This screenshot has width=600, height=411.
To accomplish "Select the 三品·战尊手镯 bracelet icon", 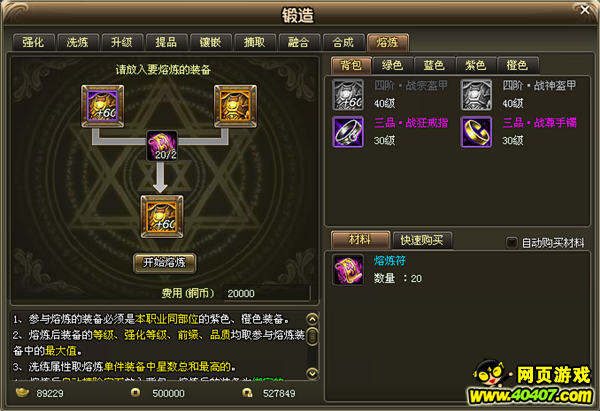I will click(x=476, y=132).
